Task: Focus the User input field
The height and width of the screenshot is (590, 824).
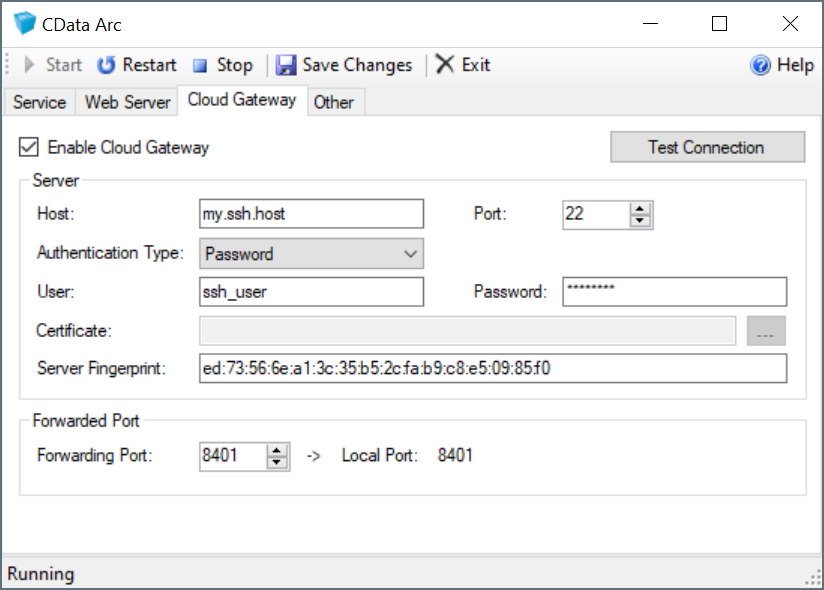Action: (311, 292)
